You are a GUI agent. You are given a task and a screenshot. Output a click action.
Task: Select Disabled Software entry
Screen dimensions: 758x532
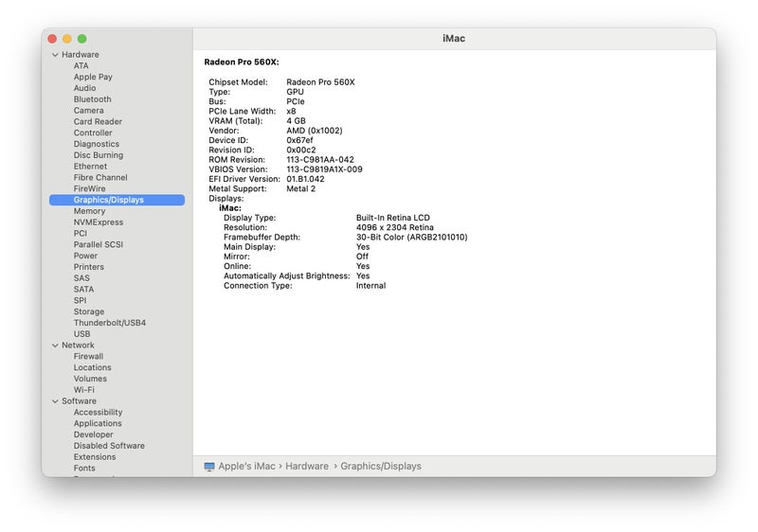click(109, 446)
